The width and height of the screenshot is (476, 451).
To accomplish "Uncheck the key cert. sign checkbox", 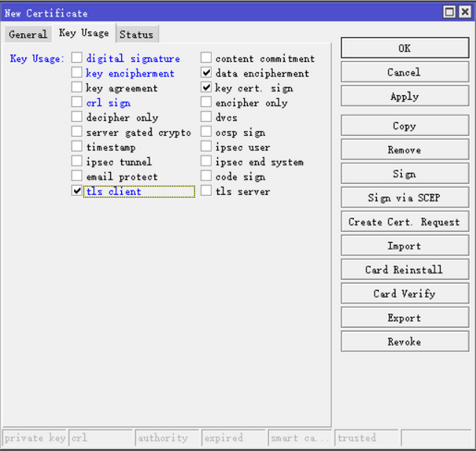I will pos(206,87).
